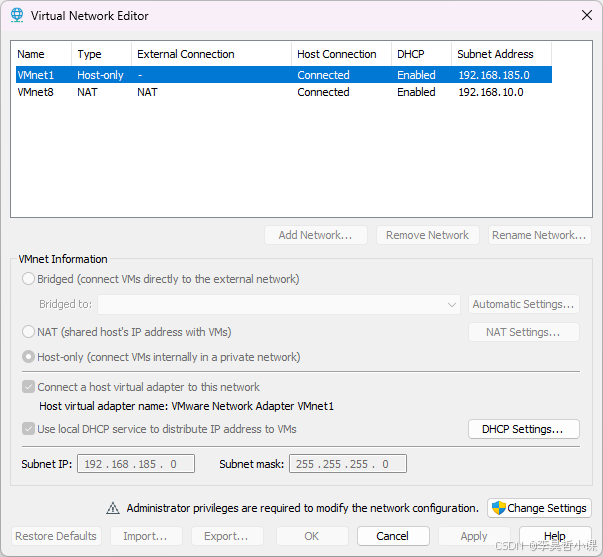Close the Virtual Network Editor window
Screen dimensions: 603x557
coord(586,15)
